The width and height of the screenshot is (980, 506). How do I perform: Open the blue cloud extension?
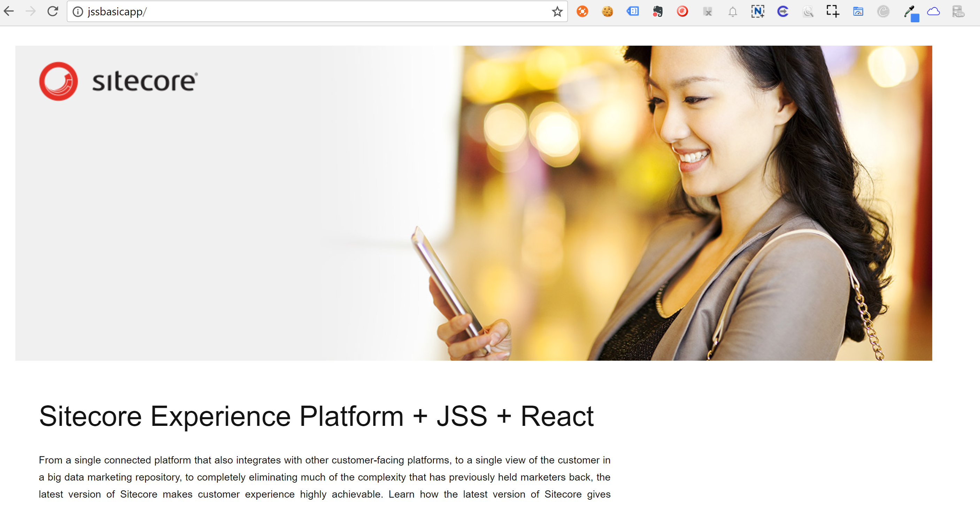coord(933,12)
